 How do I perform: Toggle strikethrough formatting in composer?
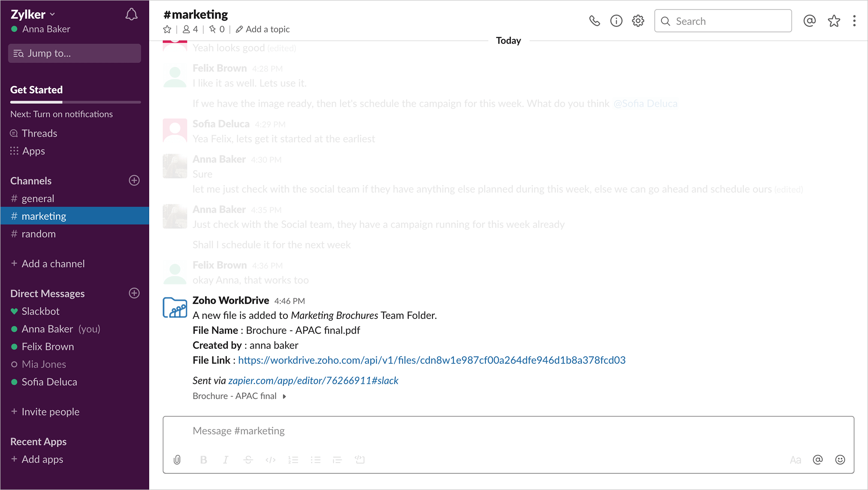[248, 460]
